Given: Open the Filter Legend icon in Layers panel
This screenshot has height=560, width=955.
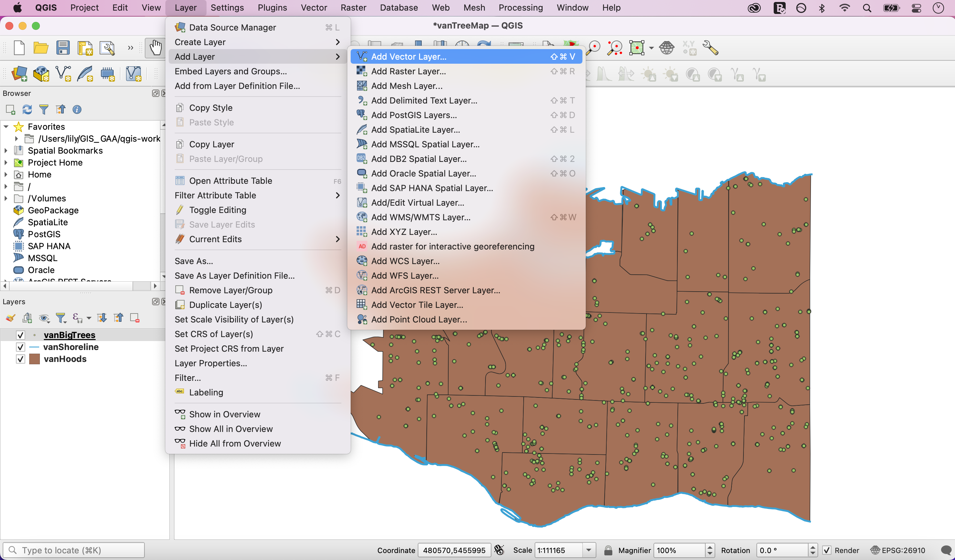Looking at the screenshot, I should 61,318.
